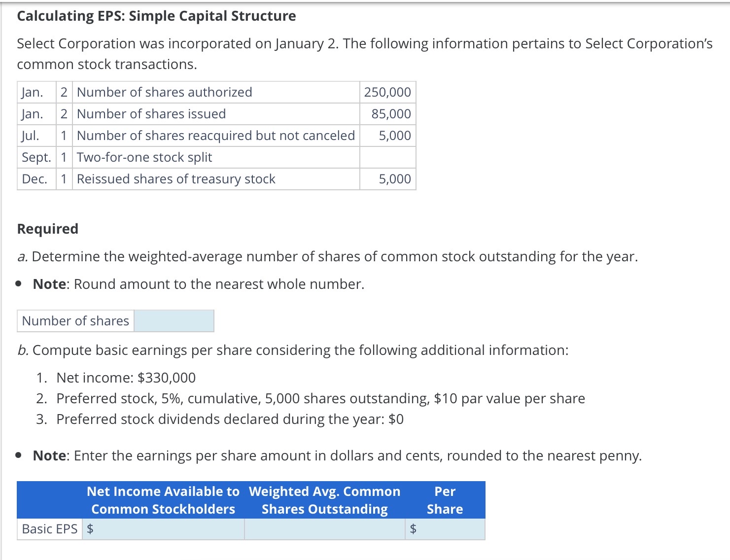Image resolution: width=730 pixels, height=560 pixels.
Task: Select the shares reacquired but not canceled label
Action: pos(215,135)
